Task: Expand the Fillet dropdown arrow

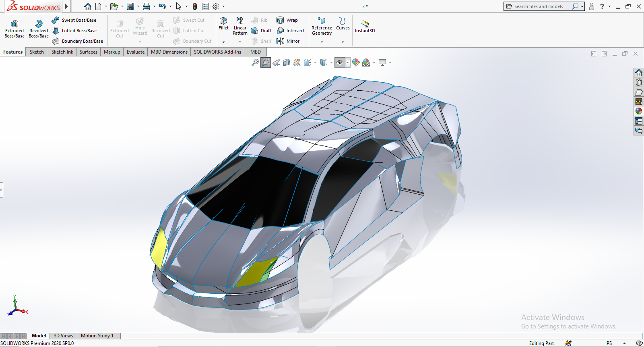Action: pyautogui.click(x=224, y=42)
